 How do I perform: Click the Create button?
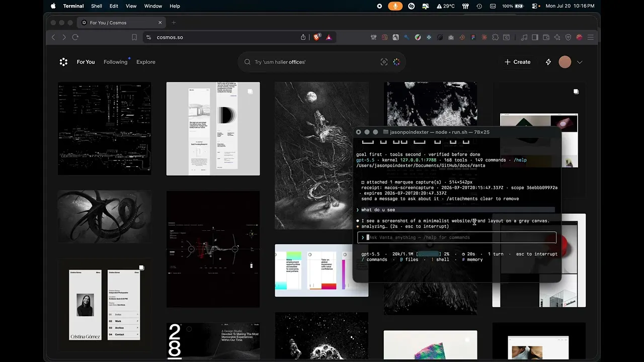(x=518, y=62)
